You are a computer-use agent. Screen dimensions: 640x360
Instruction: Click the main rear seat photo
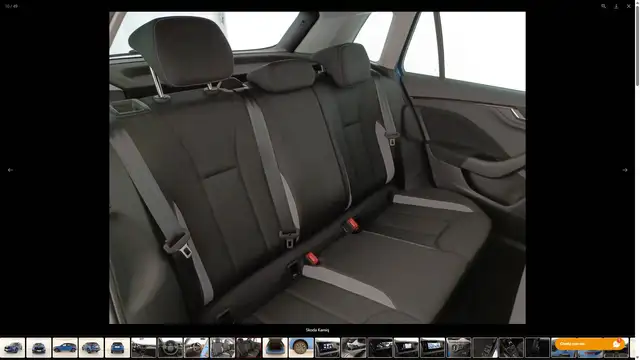coord(317,167)
